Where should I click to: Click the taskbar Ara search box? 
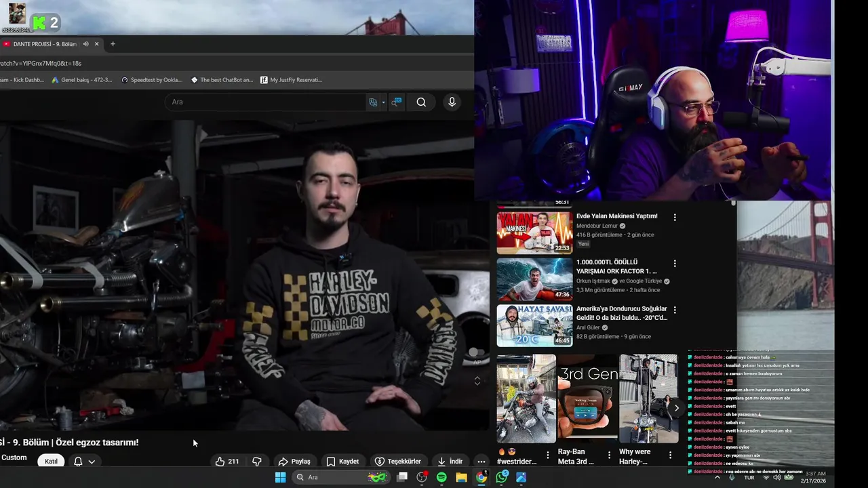(x=342, y=477)
